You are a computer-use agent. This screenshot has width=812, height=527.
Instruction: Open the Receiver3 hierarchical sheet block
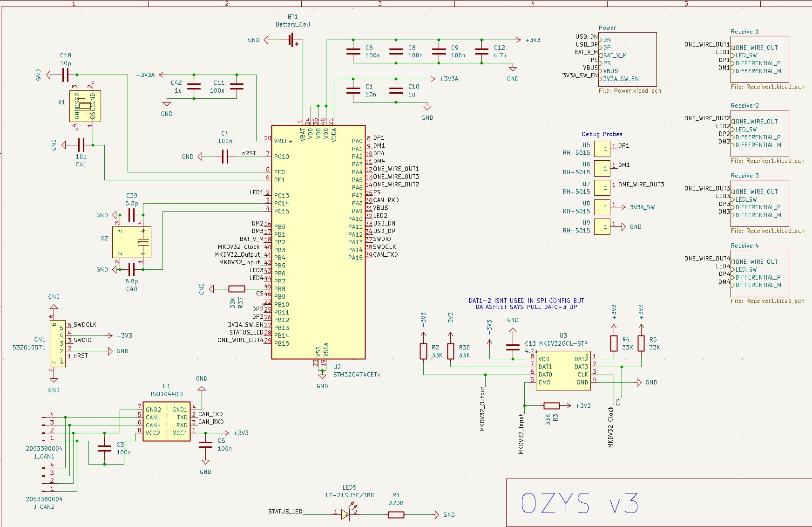(x=759, y=204)
